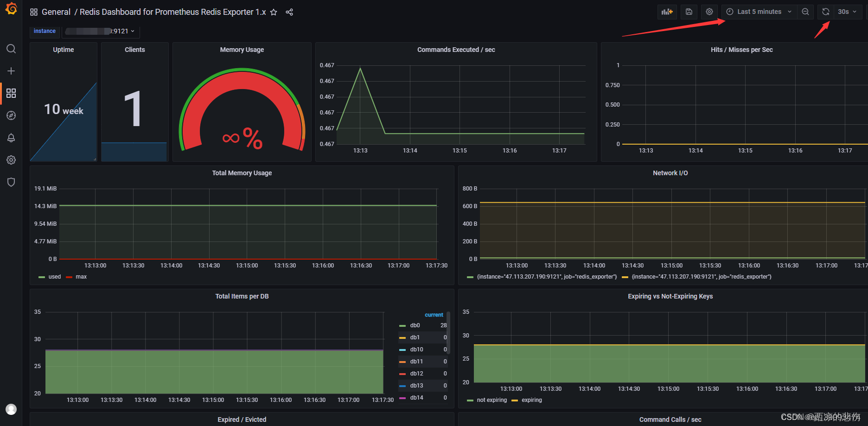
Task: Click the zoom out time range button
Action: (x=805, y=12)
